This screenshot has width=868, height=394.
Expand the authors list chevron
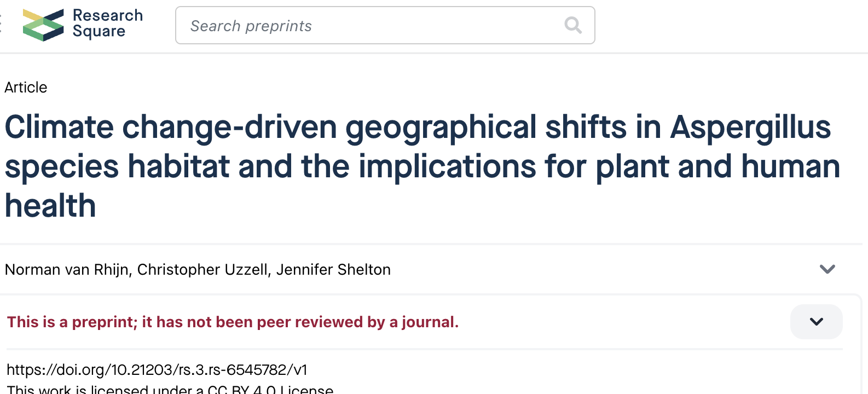828,269
